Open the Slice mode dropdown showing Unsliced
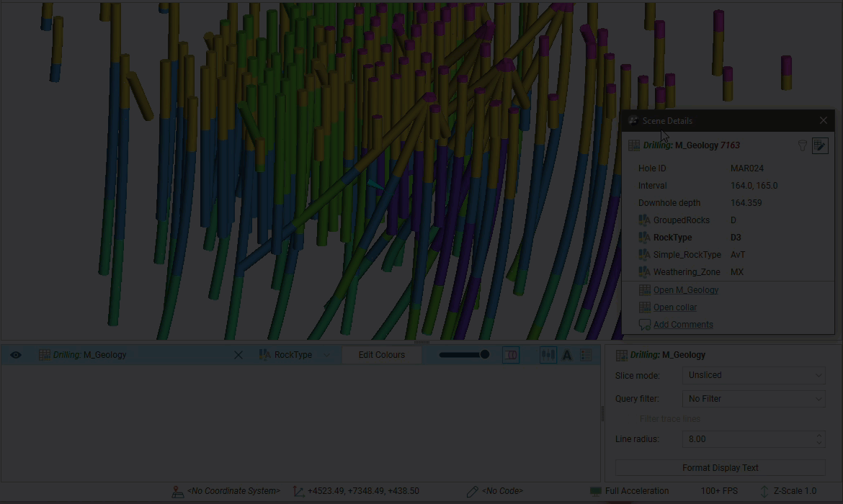The height and width of the screenshot is (504, 843). 754,375
